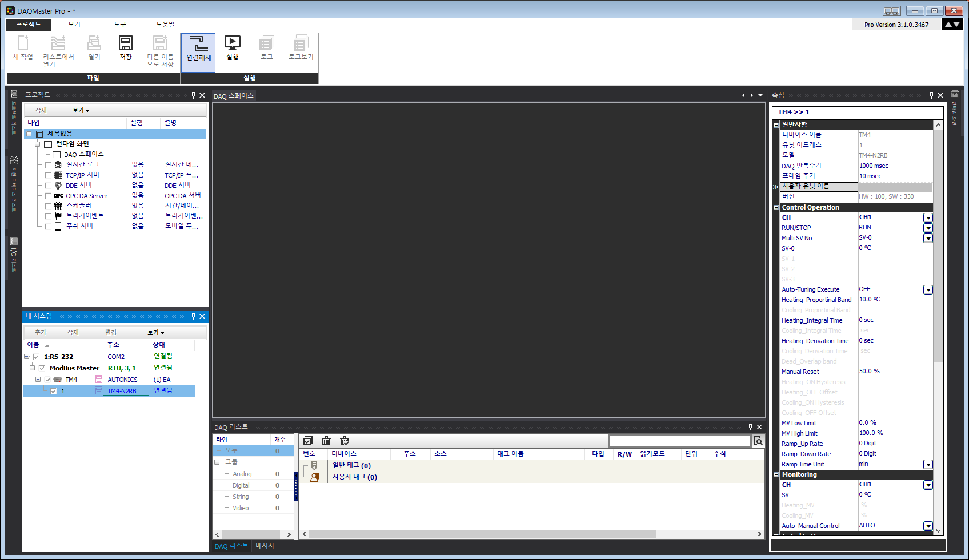
Task: Click the 저장 (Save) toolbar icon
Action: click(126, 43)
